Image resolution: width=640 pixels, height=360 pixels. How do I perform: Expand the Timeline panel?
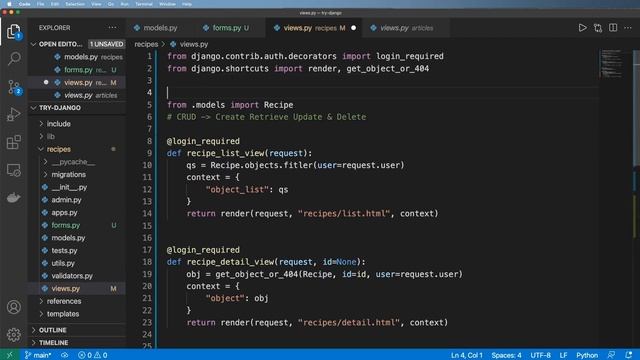point(53,342)
